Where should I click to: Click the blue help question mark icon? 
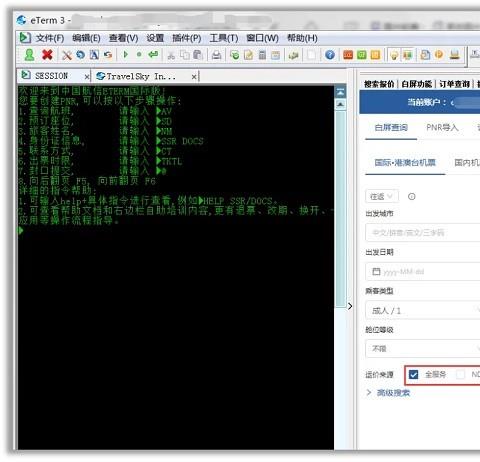[330, 55]
